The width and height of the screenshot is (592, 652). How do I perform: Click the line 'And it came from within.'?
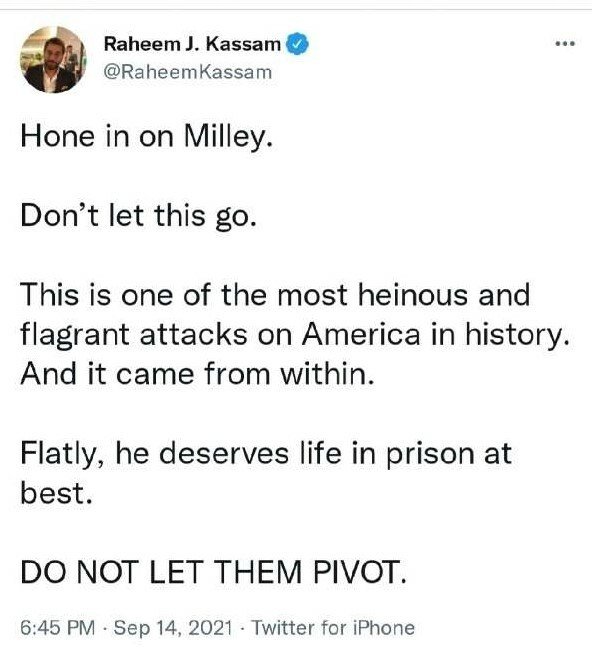pyautogui.click(x=197, y=374)
